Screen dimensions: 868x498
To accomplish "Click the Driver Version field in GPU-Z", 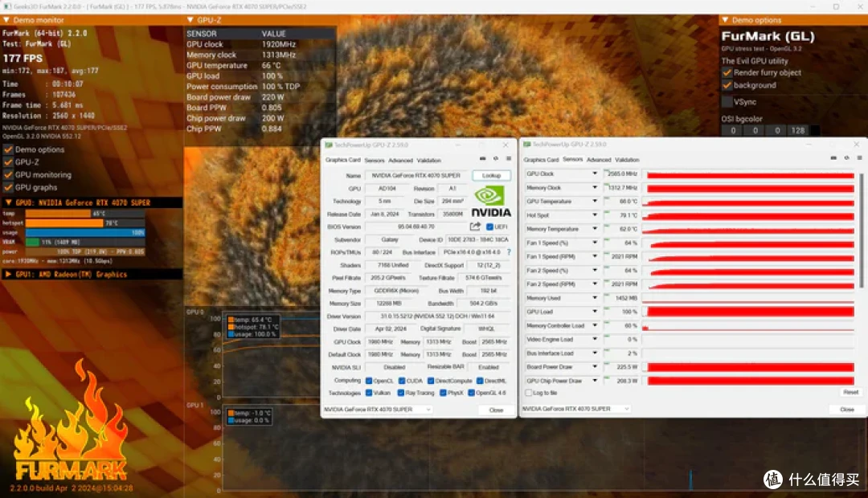I will point(437,316).
